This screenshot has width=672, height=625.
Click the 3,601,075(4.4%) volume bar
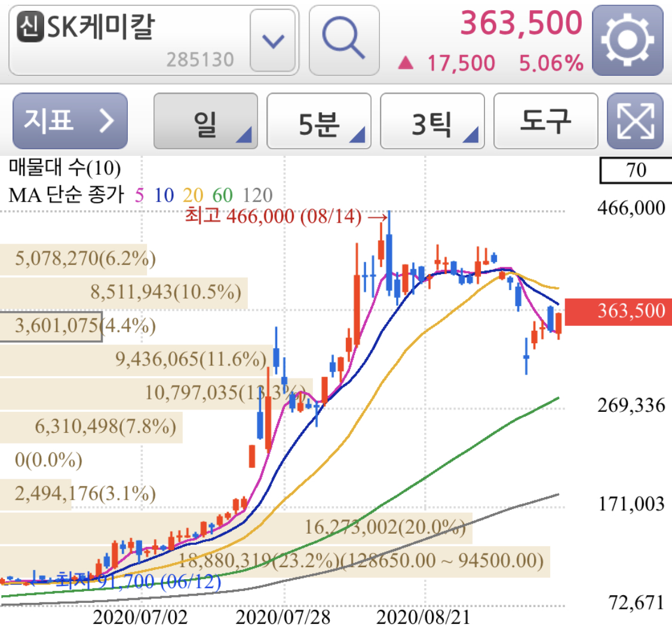pos(51,327)
